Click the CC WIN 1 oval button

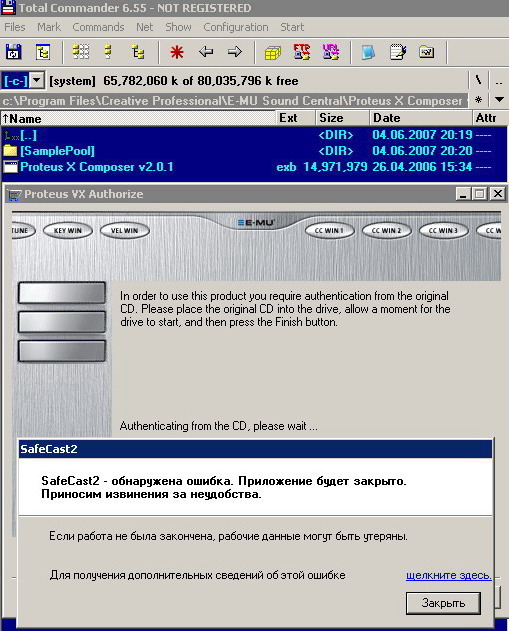coord(330,231)
